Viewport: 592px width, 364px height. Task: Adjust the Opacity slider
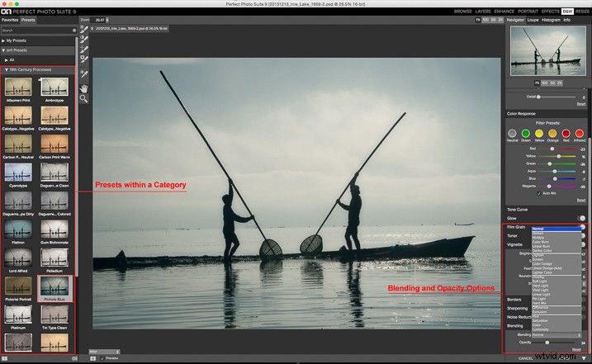pyautogui.click(x=546, y=342)
